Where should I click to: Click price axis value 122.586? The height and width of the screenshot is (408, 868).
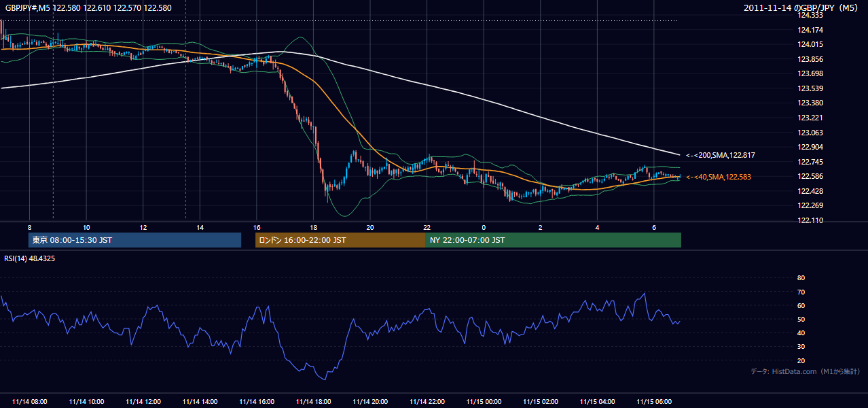810,176
